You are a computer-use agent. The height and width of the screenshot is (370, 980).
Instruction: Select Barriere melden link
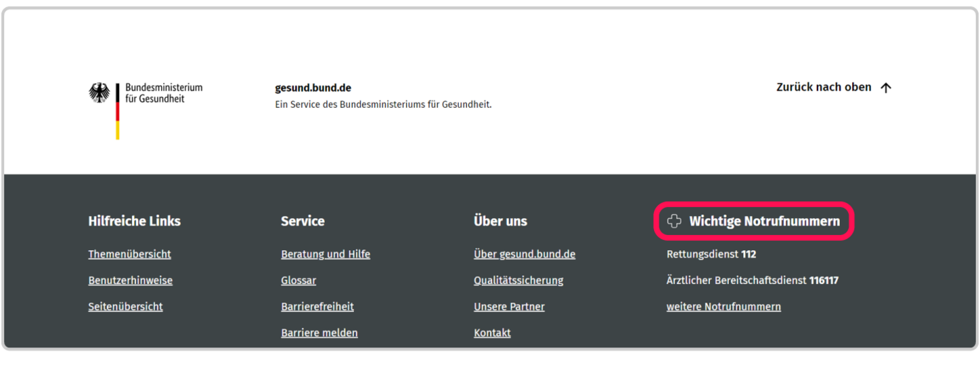pos(319,333)
